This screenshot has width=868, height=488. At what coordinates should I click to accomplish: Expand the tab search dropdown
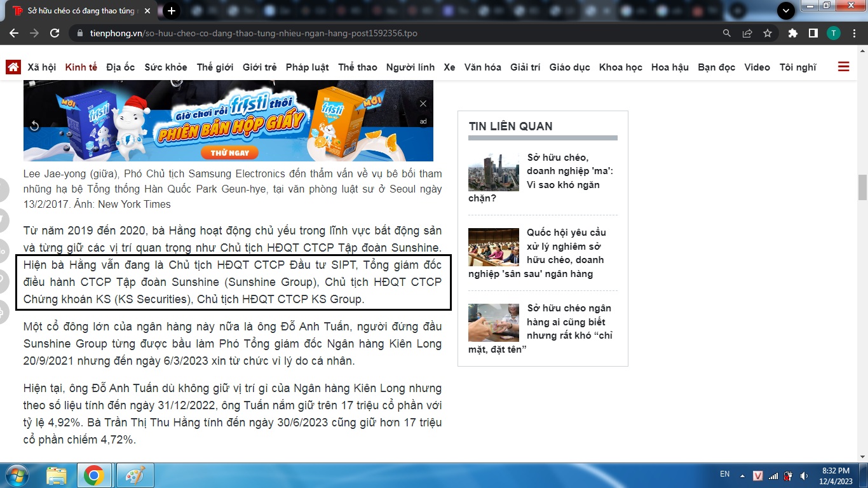(x=786, y=11)
